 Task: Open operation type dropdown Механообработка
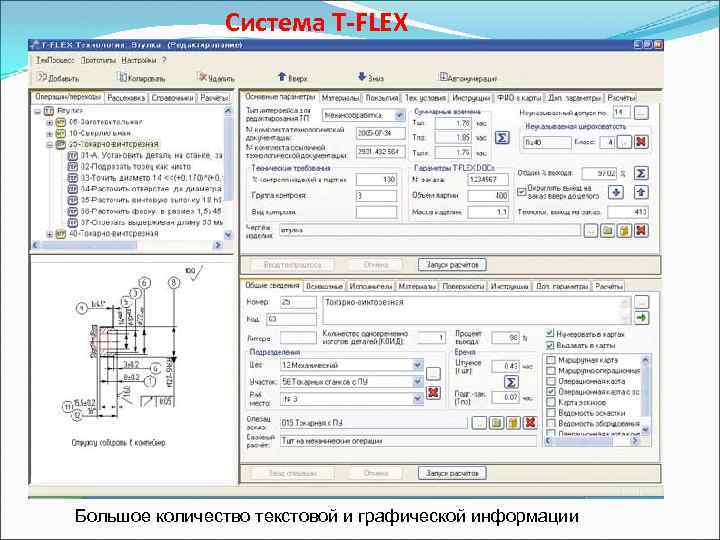399,115
